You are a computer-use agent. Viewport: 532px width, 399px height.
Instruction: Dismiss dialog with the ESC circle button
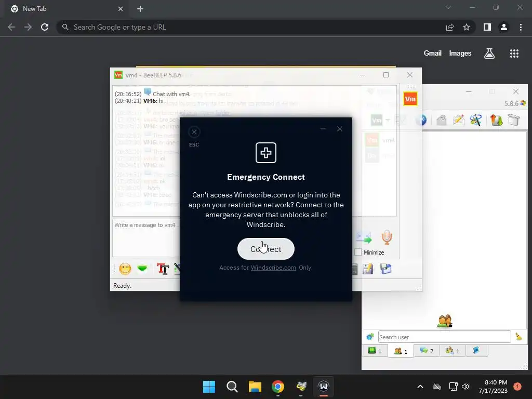point(194,132)
